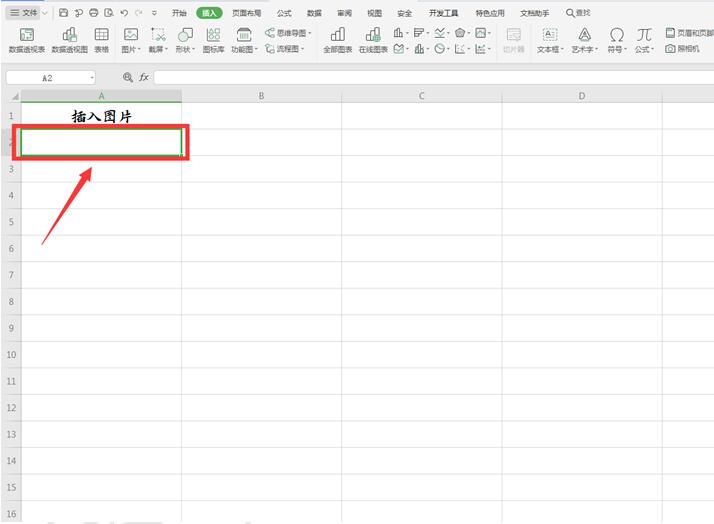Switch to the 开发工具 developer tab

(444, 13)
